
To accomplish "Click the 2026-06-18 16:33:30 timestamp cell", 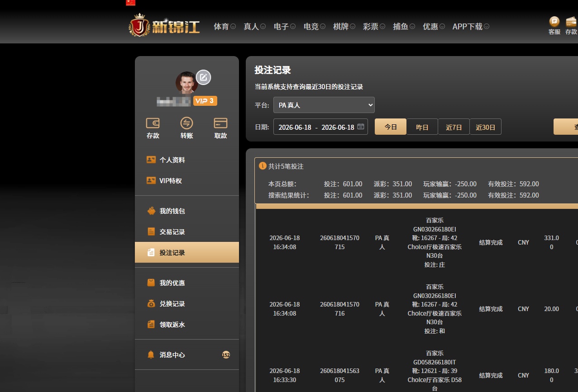I will click(285, 375).
